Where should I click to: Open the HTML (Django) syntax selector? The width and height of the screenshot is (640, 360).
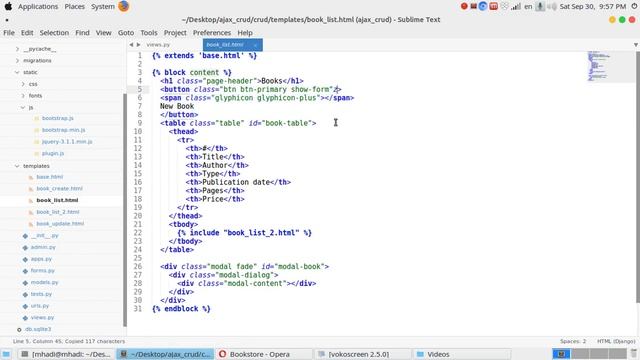(x=616, y=341)
